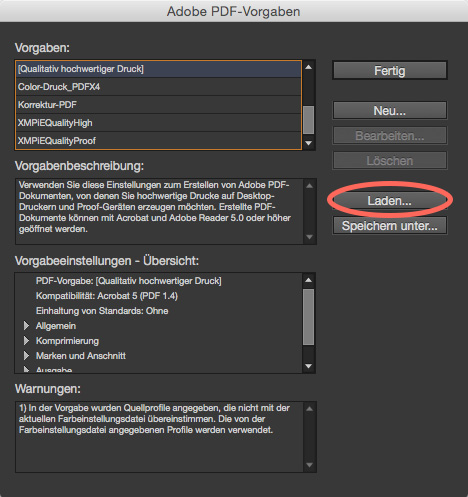The width and height of the screenshot is (468, 497).
Task: Create a new preset with Neu...
Action: tap(390, 111)
